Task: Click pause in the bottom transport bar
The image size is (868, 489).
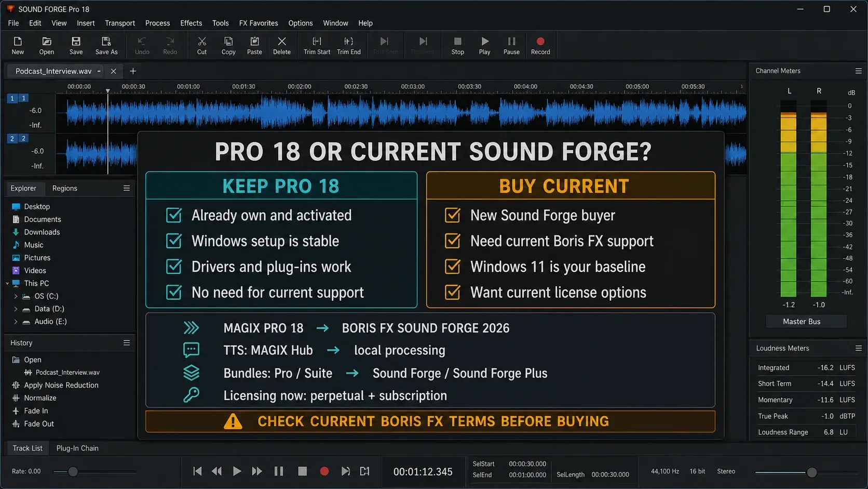Action: pyautogui.click(x=279, y=471)
